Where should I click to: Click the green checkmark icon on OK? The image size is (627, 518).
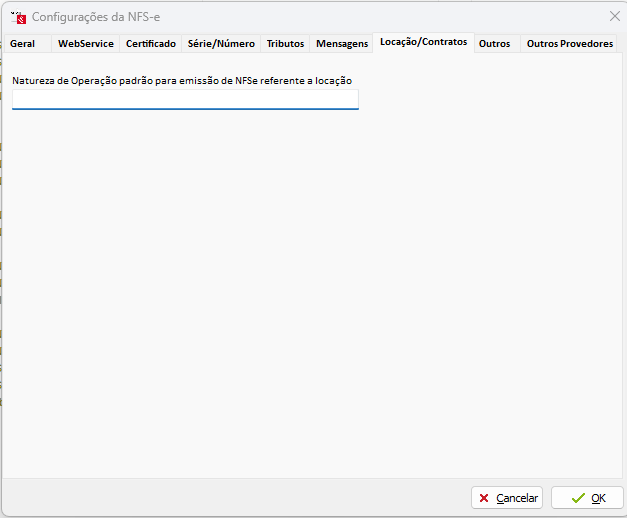[x=577, y=498]
